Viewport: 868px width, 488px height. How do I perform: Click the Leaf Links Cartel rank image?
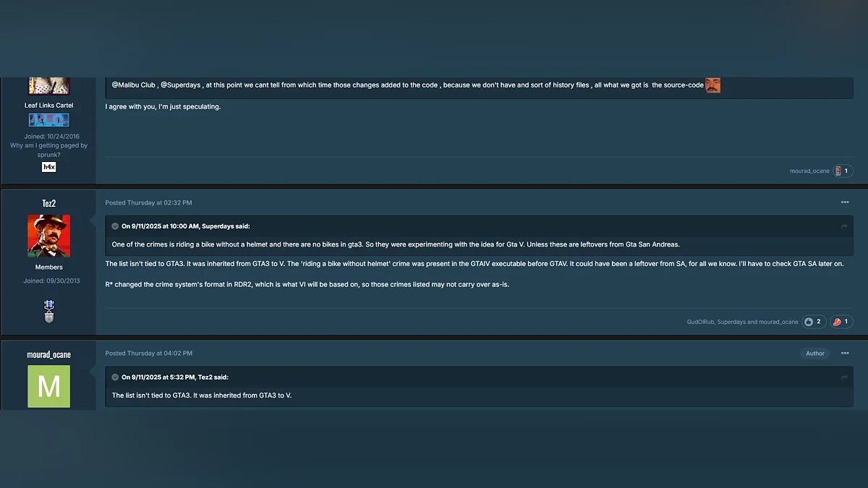[x=48, y=120]
